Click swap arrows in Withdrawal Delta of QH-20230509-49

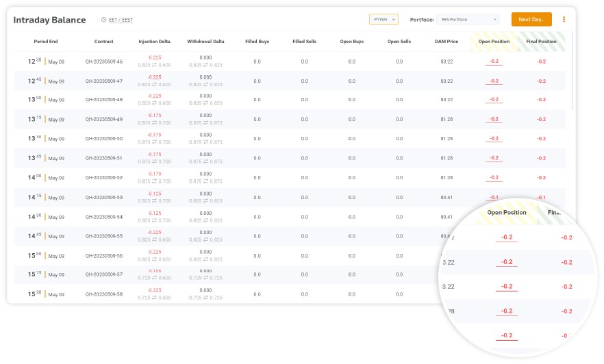click(205, 122)
